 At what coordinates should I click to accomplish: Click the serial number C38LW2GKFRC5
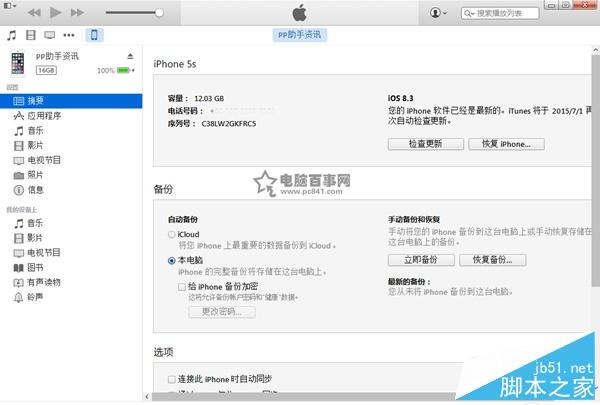[x=229, y=124]
